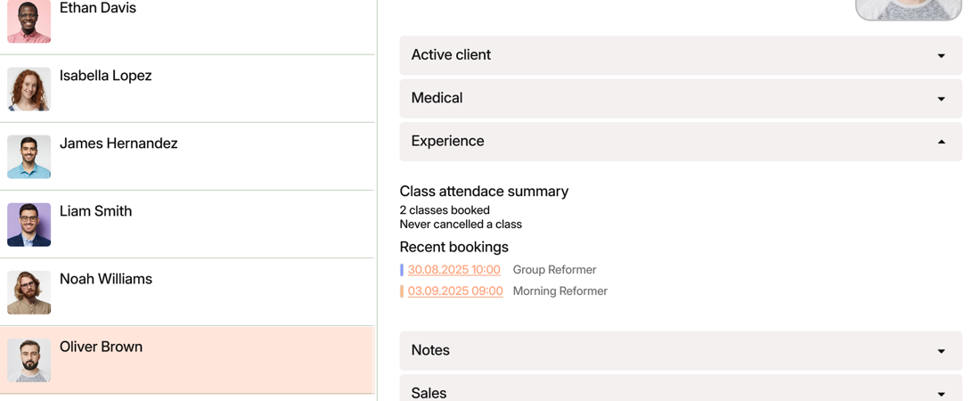Image resolution: width=980 pixels, height=401 pixels.
Task: Click James Hernandez's avatar photo
Action: (29, 157)
